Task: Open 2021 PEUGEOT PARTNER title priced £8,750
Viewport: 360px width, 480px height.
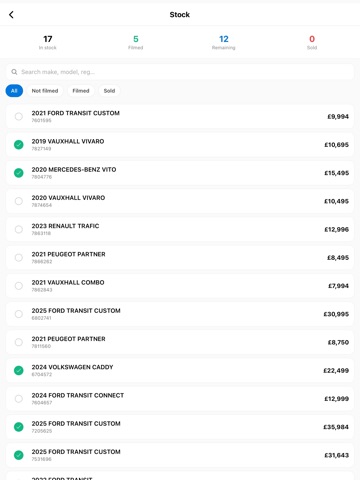Action: pos(69,339)
